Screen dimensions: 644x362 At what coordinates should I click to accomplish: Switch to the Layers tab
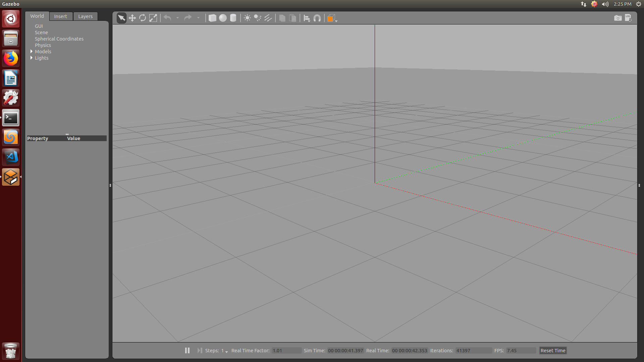(x=85, y=16)
